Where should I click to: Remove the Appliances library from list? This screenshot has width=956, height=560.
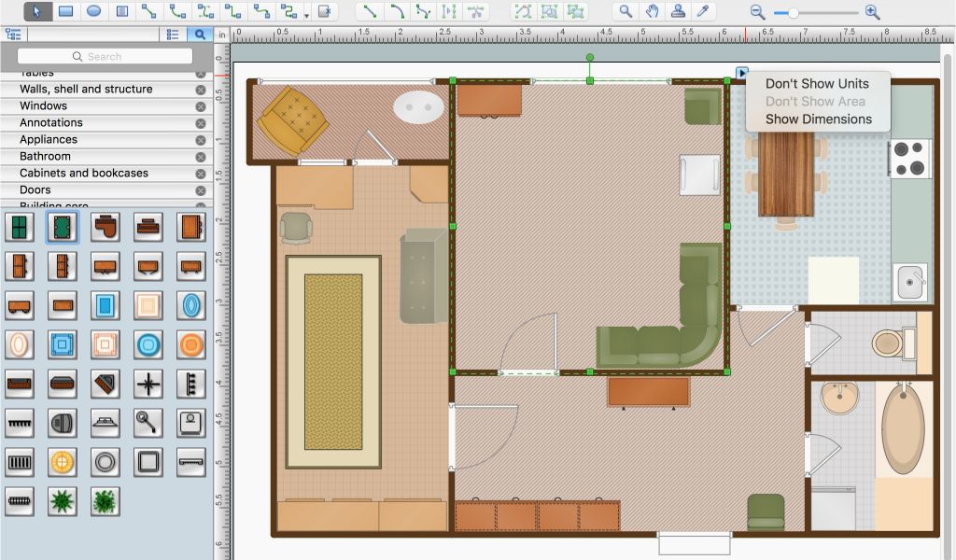[200, 140]
